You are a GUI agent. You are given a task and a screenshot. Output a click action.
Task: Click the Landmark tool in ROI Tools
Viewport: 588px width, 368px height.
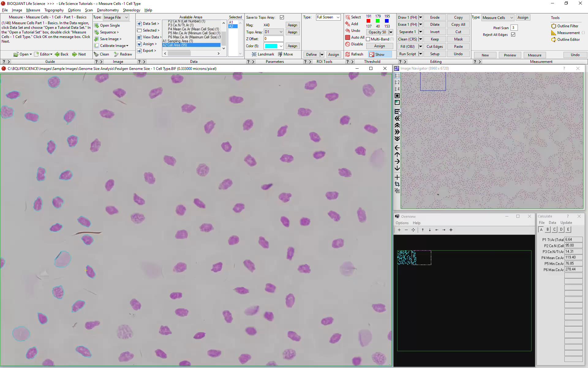(x=262, y=54)
